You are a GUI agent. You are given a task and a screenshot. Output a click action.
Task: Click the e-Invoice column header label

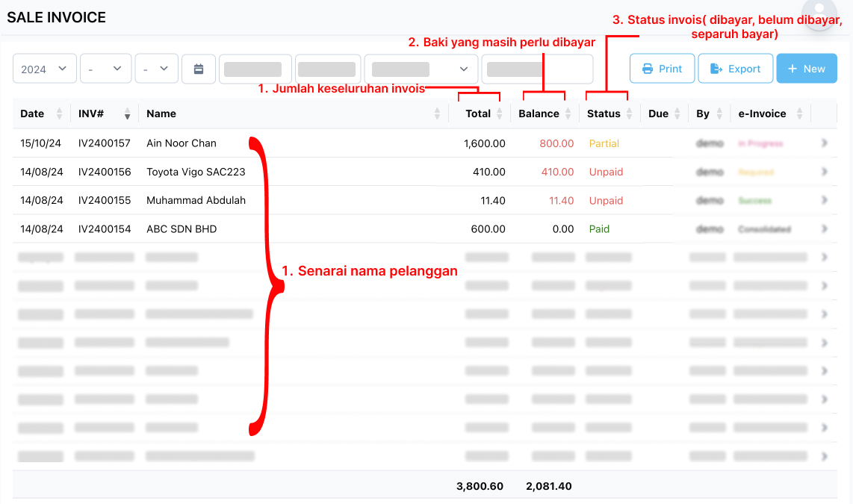tap(762, 113)
